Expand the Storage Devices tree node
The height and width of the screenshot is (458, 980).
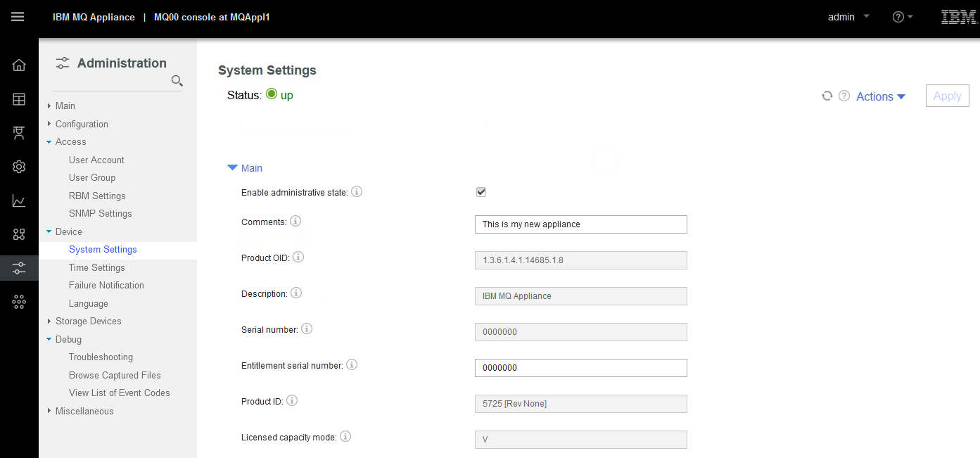click(49, 321)
